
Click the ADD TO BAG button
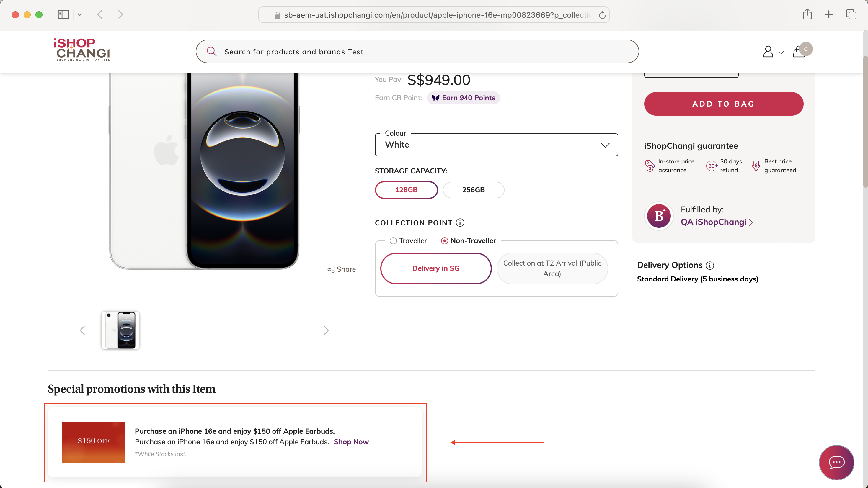pyautogui.click(x=723, y=104)
